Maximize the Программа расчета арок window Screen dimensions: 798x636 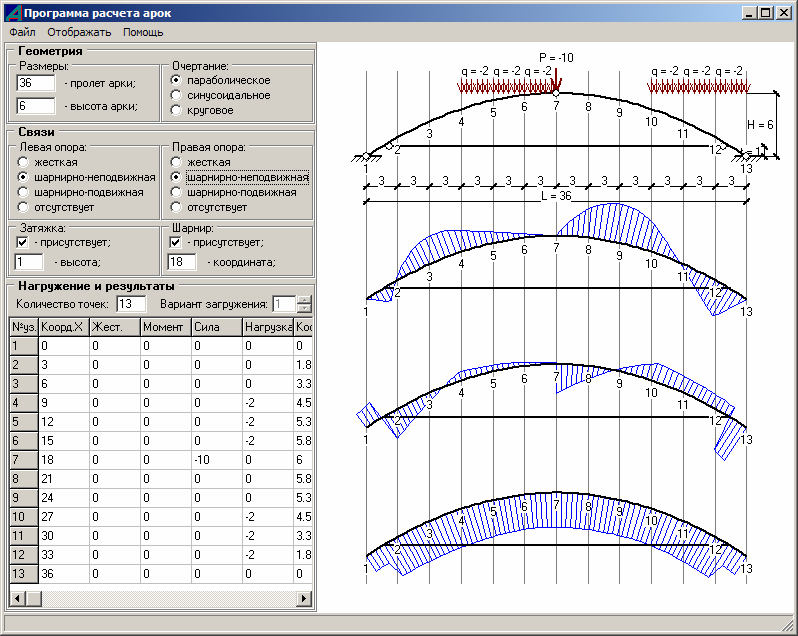pyautogui.click(x=766, y=13)
